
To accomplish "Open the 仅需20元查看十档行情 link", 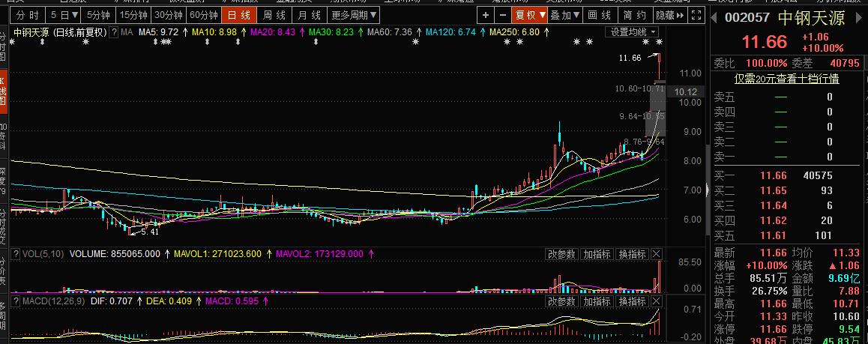I will [775, 79].
